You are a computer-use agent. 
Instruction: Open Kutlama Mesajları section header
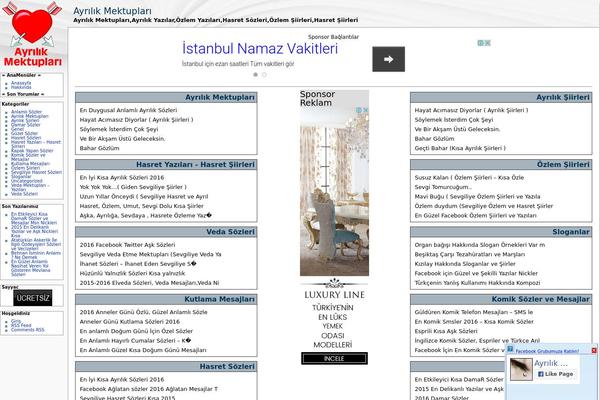(219, 299)
